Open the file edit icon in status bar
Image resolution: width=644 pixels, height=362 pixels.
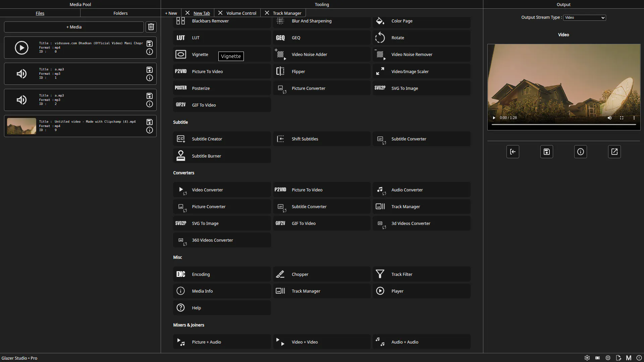pos(619,358)
